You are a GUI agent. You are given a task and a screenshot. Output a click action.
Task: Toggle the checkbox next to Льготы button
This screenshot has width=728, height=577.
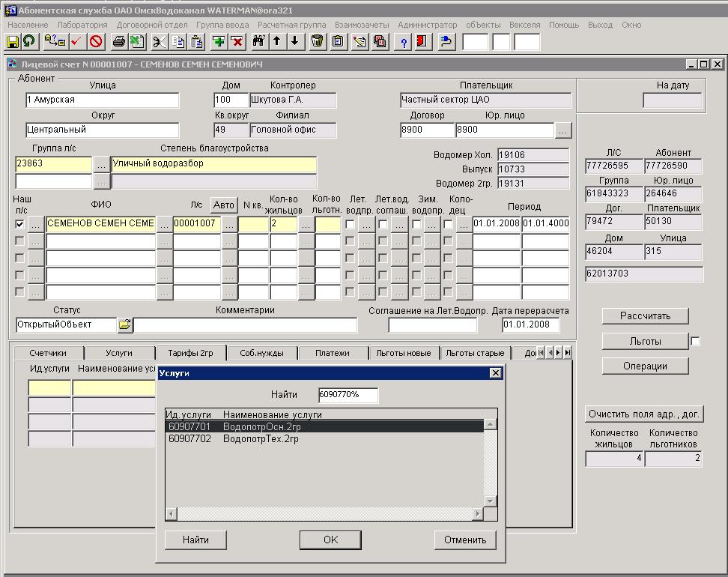696,342
